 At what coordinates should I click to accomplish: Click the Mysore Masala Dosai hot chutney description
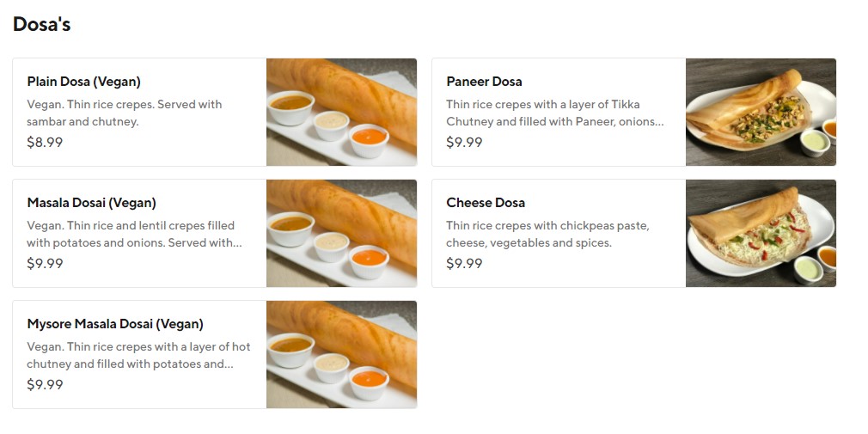coord(138,355)
